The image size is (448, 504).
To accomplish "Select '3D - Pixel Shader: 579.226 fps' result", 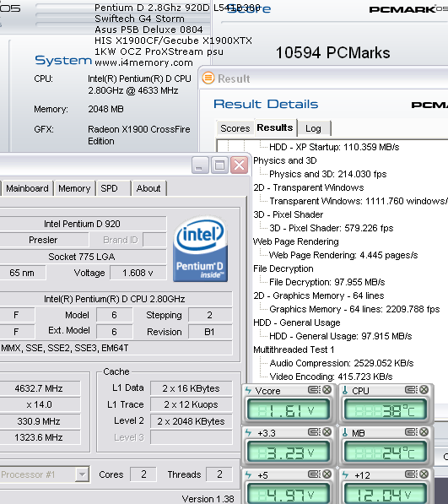I will (x=332, y=228).
